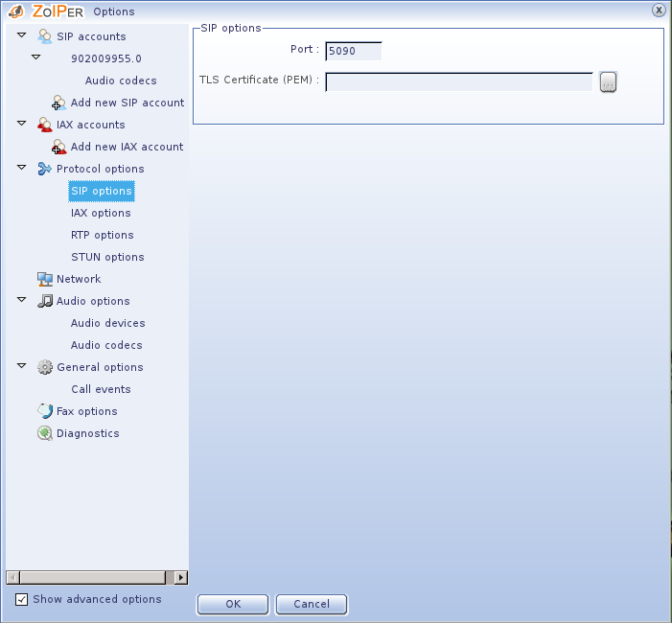
Task: Click the Audio options music icon
Action: coord(45,301)
